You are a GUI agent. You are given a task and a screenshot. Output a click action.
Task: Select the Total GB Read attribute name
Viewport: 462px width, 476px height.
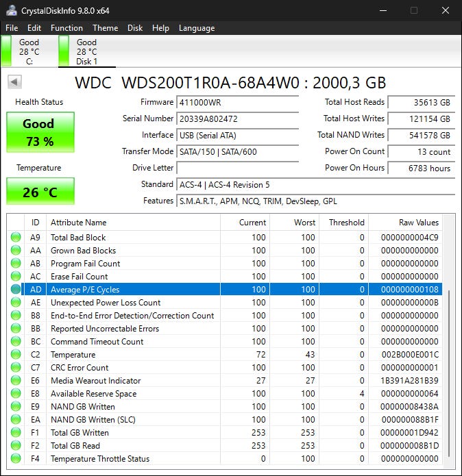[75, 446]
